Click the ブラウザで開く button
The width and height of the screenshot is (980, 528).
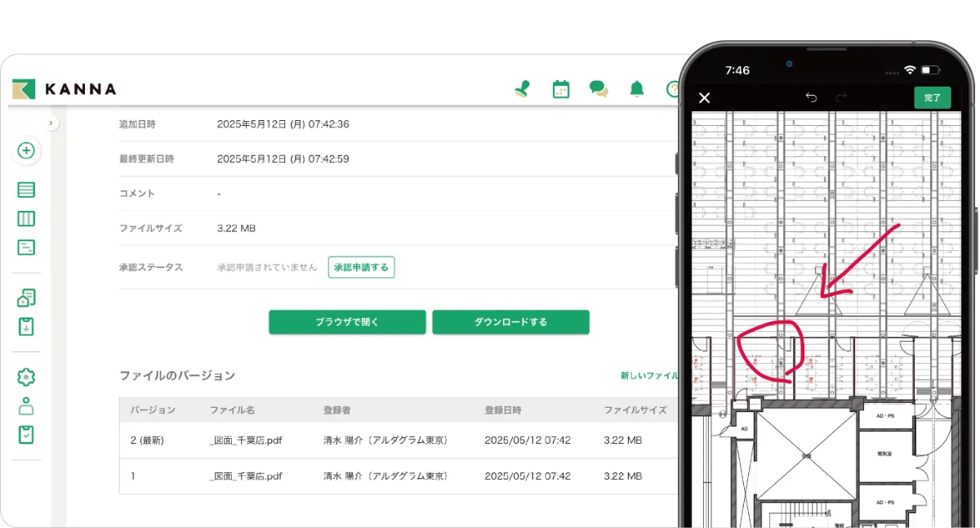(x=347, y=322)
